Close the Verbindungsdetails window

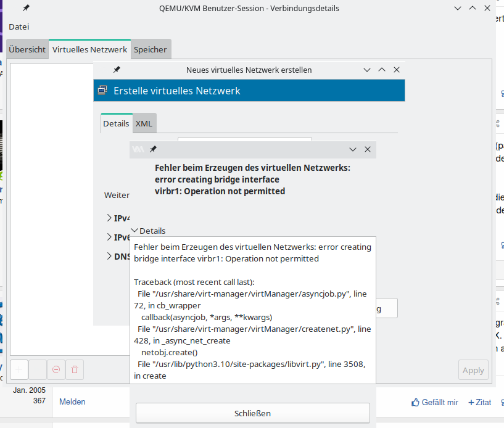487,8
